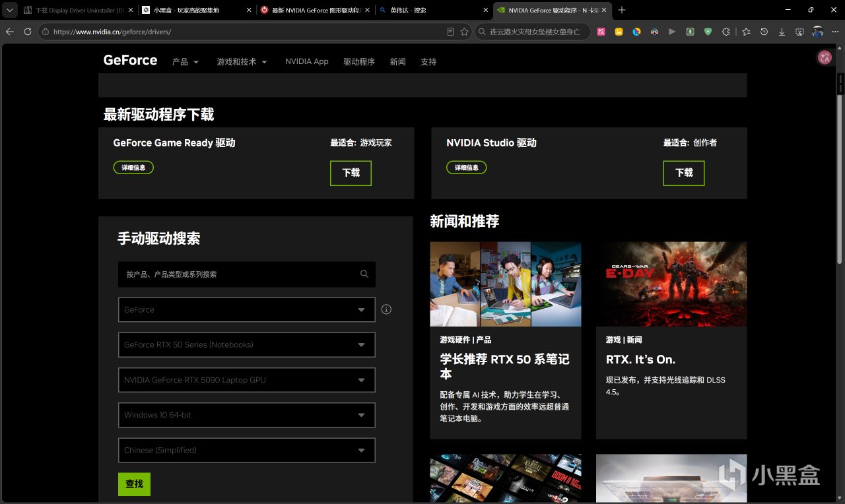This screenshot has width=845, height=504.
Task: Open the pink translate extension icon
Action: point(601,32)
